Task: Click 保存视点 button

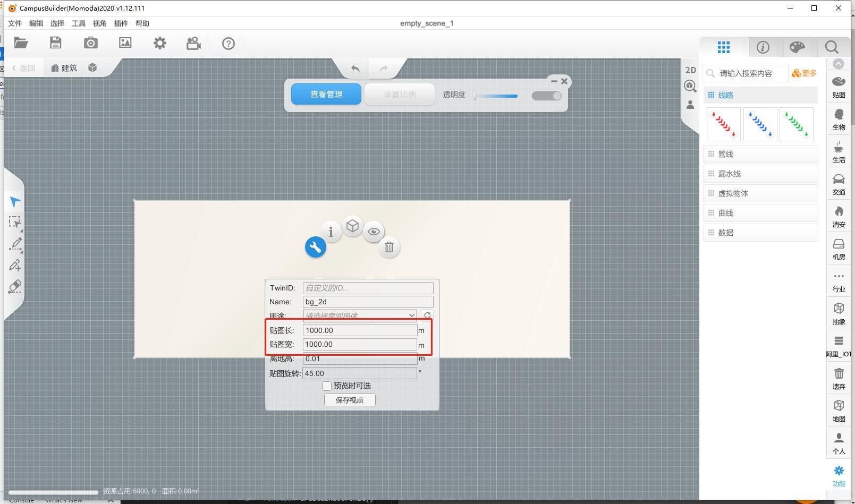Action: tap(350, 400)
